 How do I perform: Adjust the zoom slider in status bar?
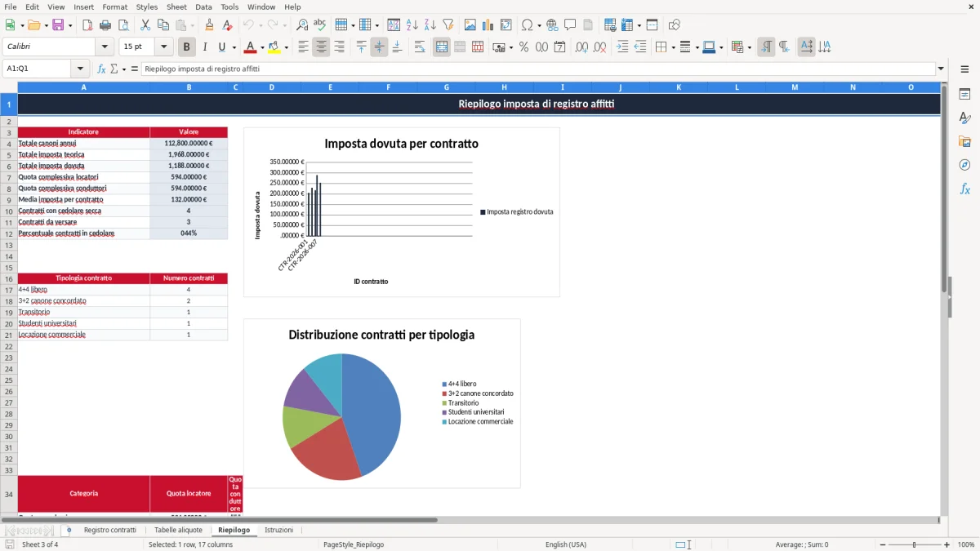915,544
